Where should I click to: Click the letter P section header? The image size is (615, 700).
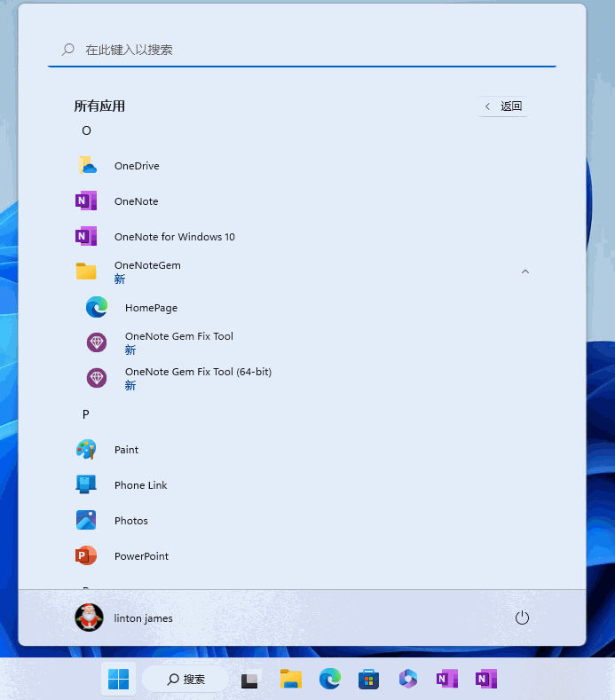[86, 414]
